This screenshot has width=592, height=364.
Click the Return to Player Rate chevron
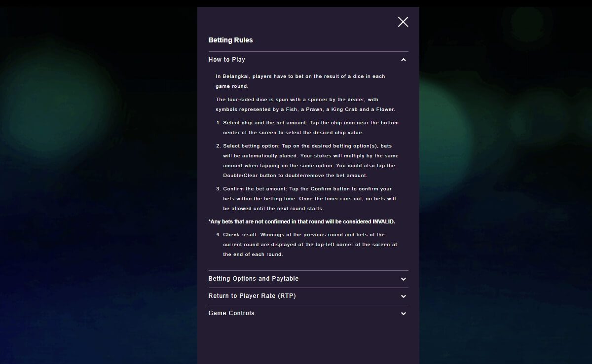pos(404,296)
